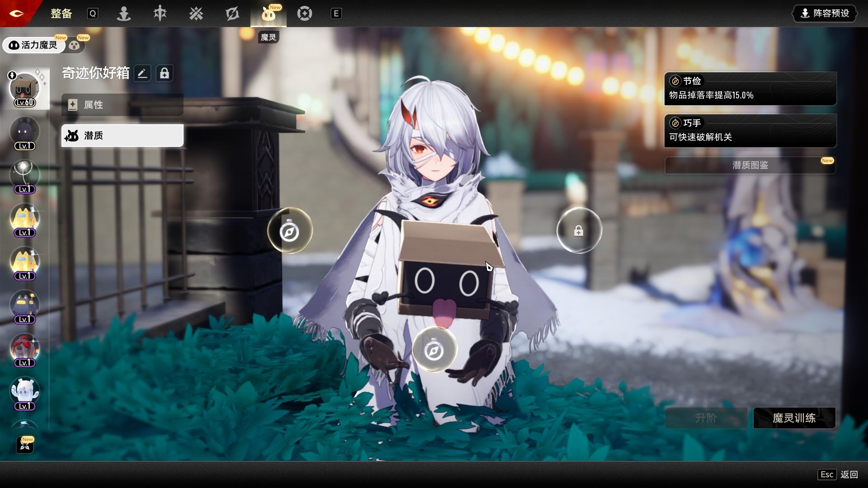Select the white ghost demon thumbnail

25,391
